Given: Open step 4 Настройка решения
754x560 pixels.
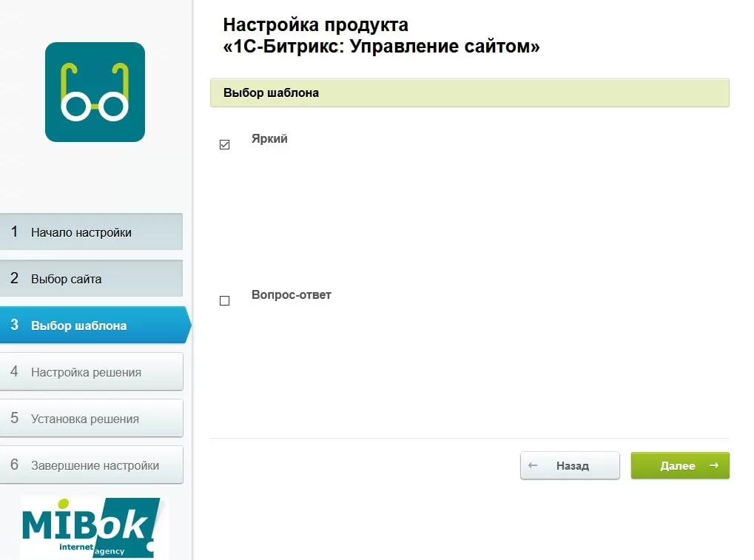Looking at the screenshot, I should (x=91, y=371).
